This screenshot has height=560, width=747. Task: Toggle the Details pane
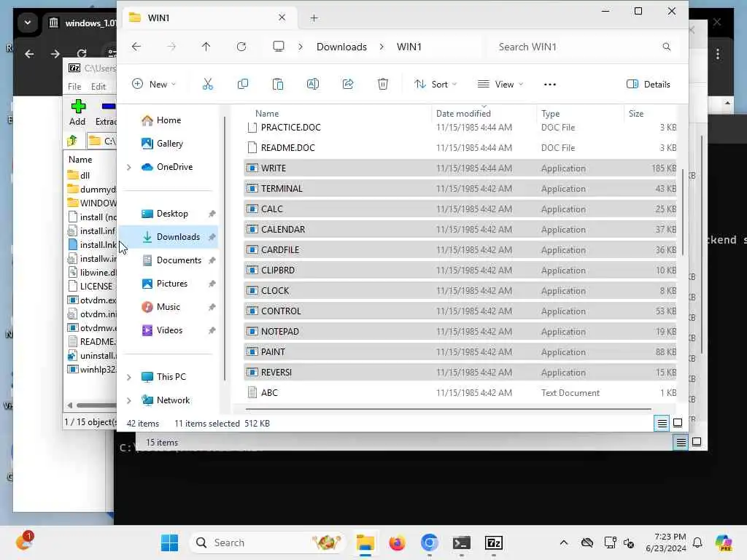click(x=648, y=85)
